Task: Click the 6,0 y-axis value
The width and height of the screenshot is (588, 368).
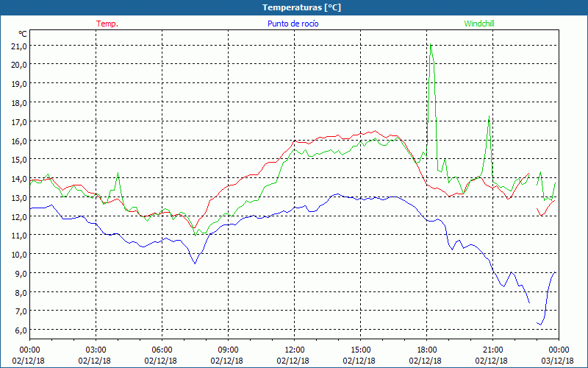Action: [21, 330]
